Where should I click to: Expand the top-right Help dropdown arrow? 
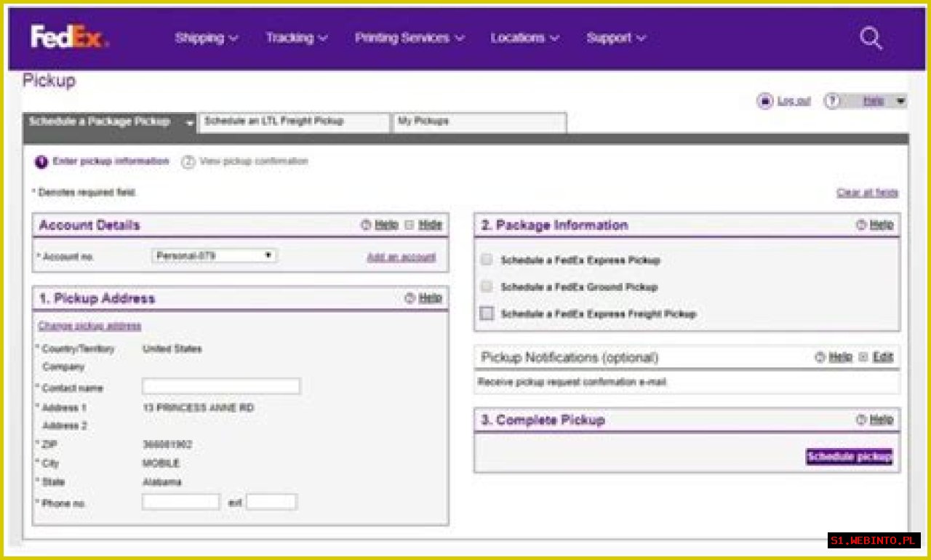coord(901,102)
